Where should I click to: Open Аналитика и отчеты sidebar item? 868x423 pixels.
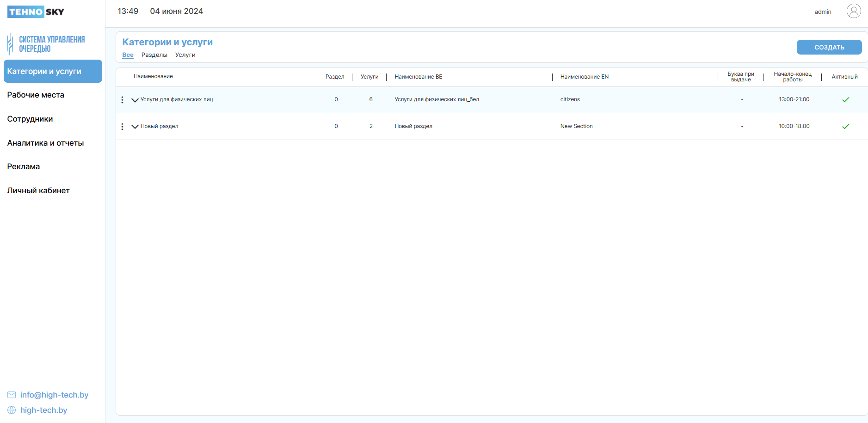click(x=45, y=143)
